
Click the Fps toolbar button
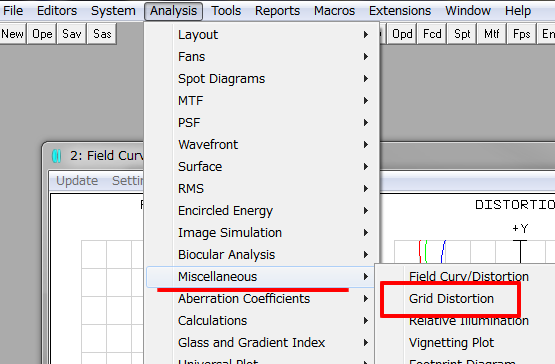(x=521, y=34)
